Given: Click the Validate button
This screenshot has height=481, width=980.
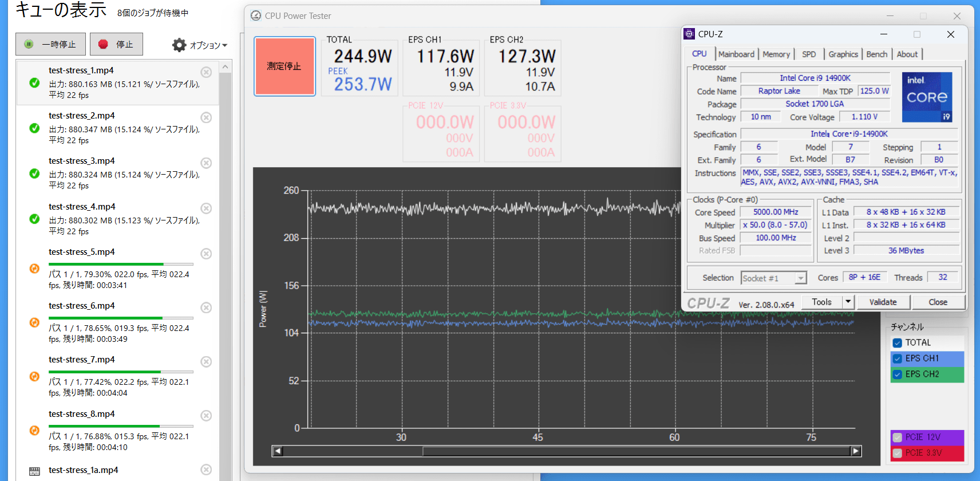Looking at the screenshot, I should [883, 302].
